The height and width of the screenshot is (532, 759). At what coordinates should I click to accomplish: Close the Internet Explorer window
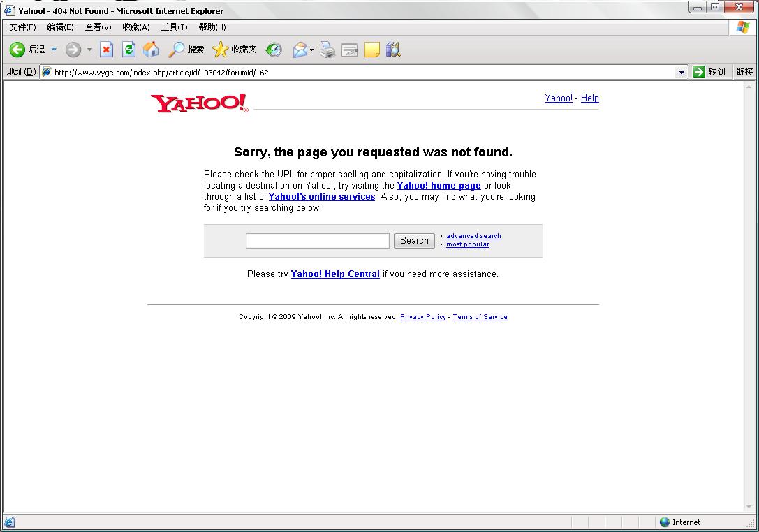point(739,7)
